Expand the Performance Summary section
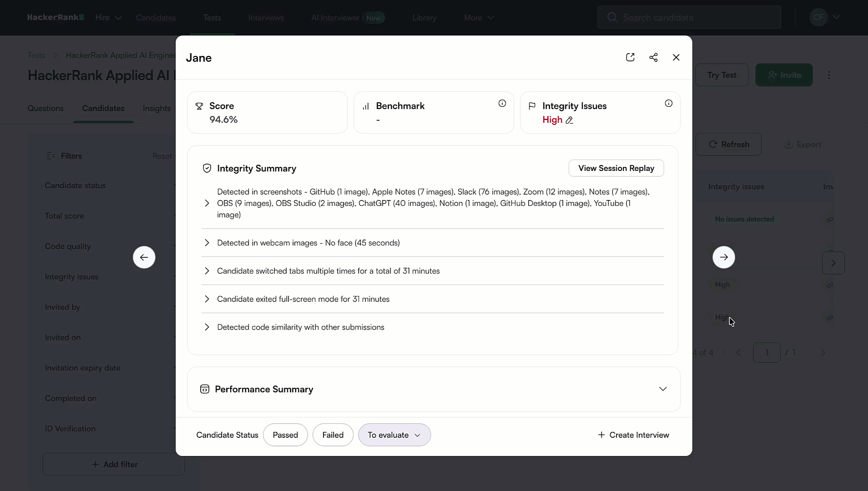 click(663, 389)
